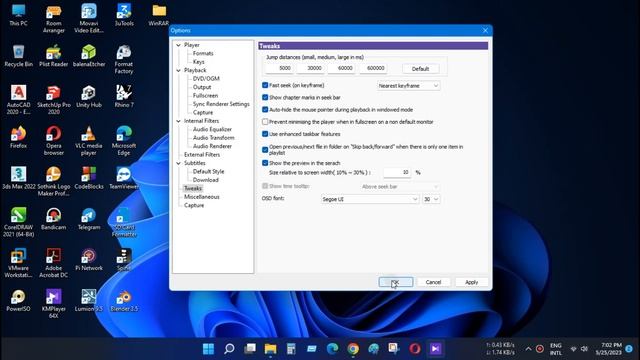Open Rhino 7 desktop icon

124,97
